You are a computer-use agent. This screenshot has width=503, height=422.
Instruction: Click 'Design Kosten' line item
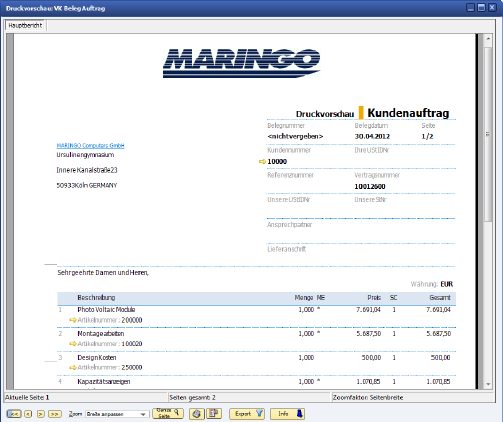coord(97,358)
